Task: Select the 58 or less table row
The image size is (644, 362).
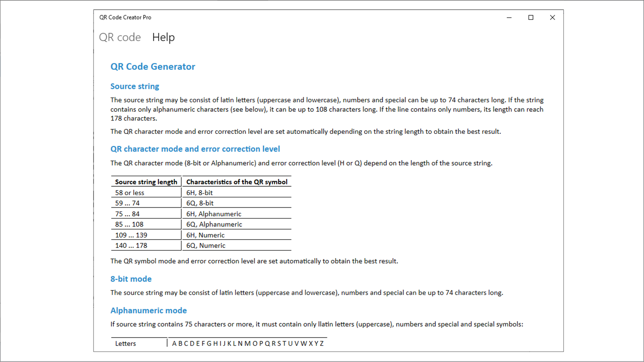Action: [129, 192]
